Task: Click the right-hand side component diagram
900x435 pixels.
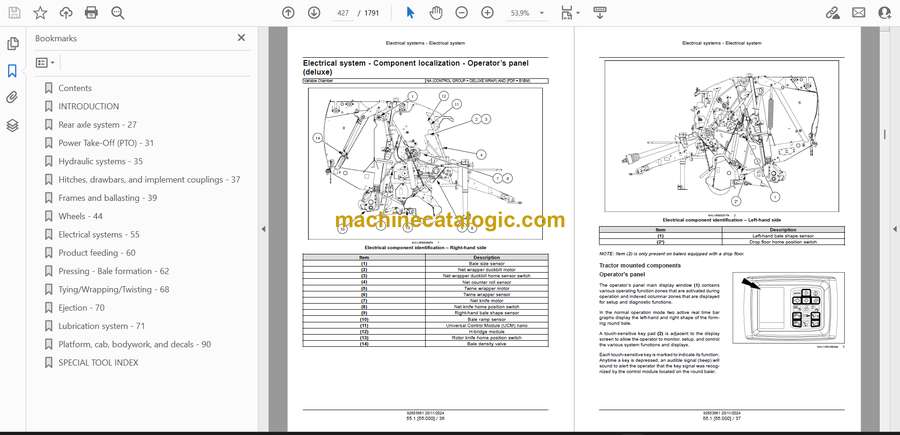Action: (x=425, y=164)
